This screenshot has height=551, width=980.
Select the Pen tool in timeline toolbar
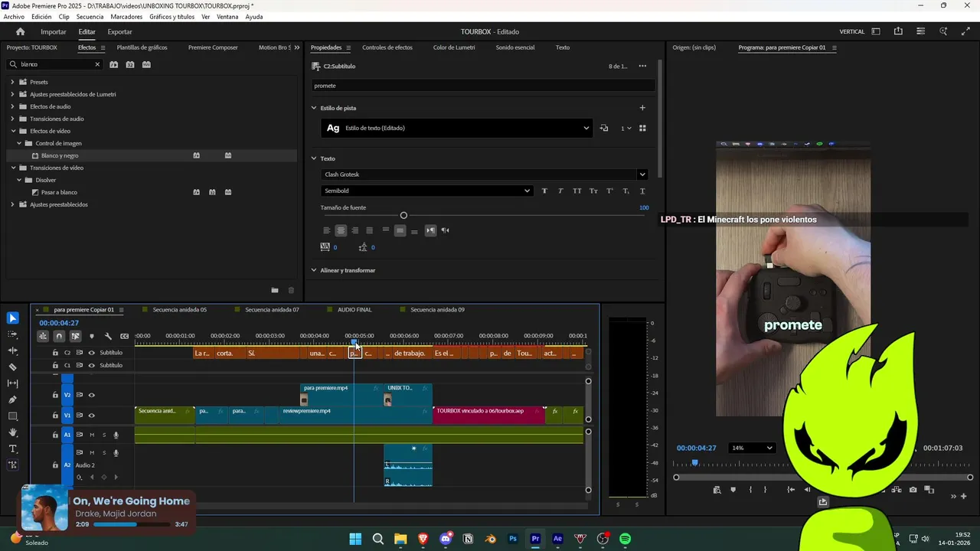pyautogui.click(x=13, y=399)
